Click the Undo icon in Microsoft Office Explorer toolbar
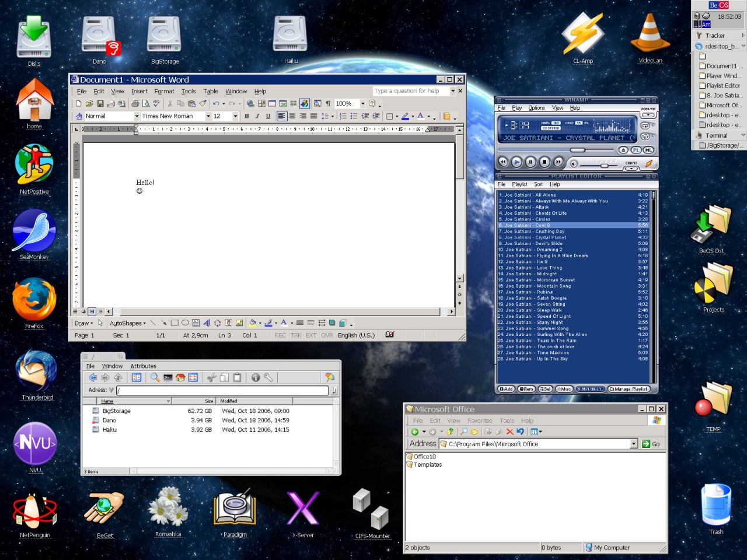Screen dimensions: 747x560 pyautogui.click(x=521, y=432)
